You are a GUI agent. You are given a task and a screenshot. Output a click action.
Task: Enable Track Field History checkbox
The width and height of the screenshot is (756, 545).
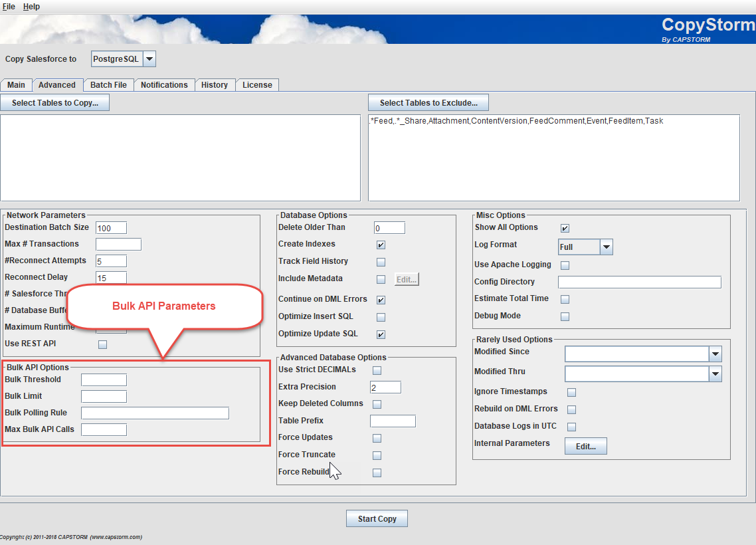pyautogui.click(x=381, y=262)
